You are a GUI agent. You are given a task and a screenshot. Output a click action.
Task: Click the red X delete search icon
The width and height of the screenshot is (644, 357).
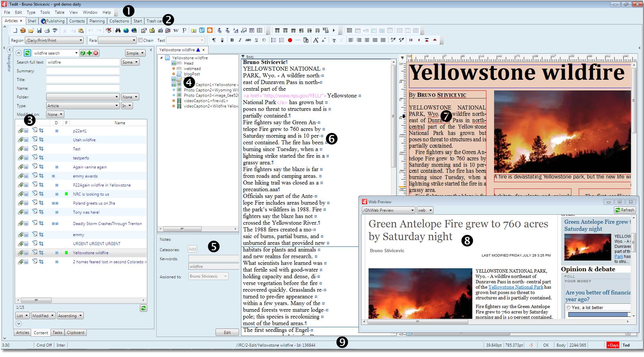click(96, 53)
